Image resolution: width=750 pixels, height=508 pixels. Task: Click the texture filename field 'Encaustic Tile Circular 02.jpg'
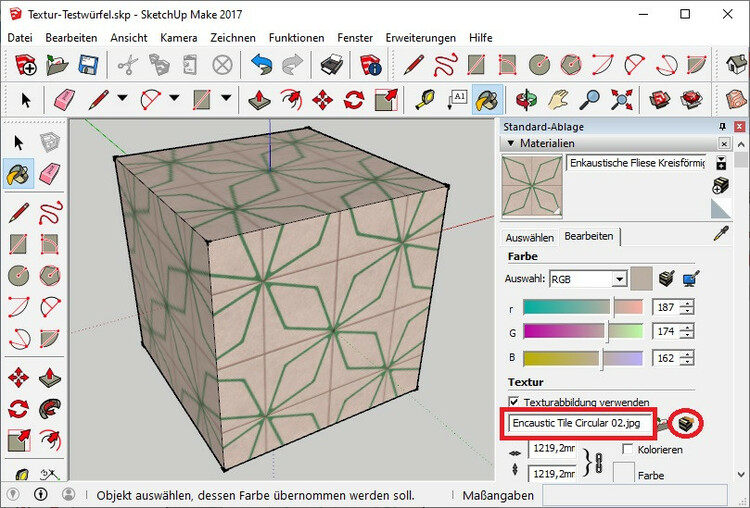click(579, 423)
